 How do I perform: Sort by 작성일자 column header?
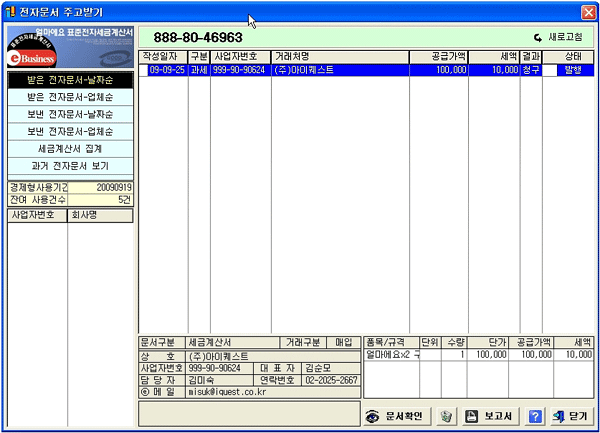pos(163,57)
